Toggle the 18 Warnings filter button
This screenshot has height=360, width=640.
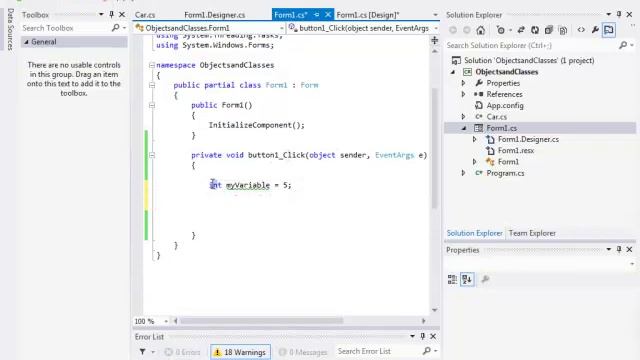click(x=240, y=352)
